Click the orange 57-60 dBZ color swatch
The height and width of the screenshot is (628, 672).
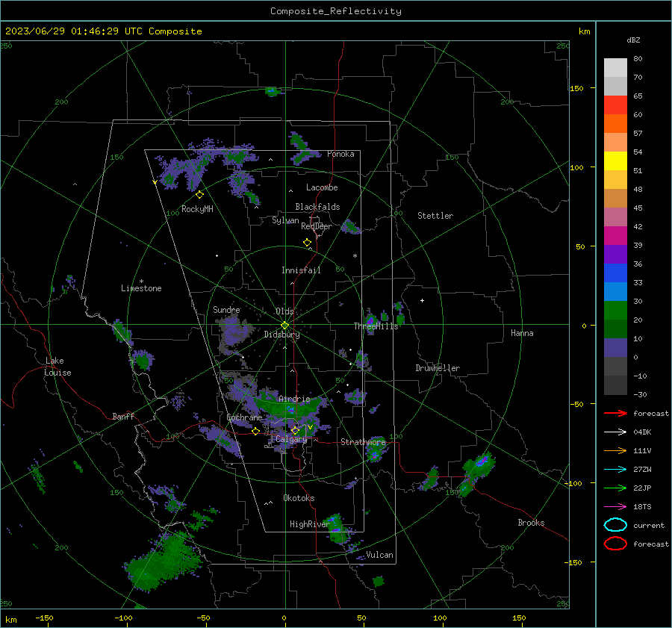click(615, 124)
